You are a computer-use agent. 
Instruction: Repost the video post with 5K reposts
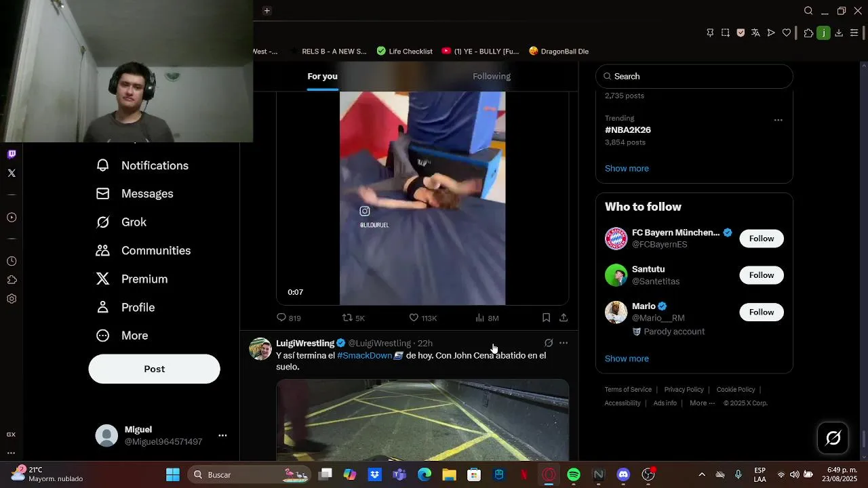(x=353, y=318)
